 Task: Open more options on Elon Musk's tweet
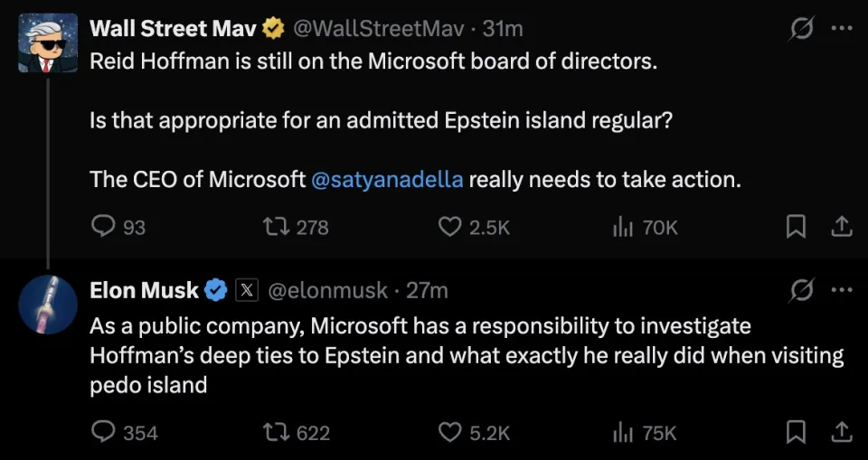tap(841, 290)
